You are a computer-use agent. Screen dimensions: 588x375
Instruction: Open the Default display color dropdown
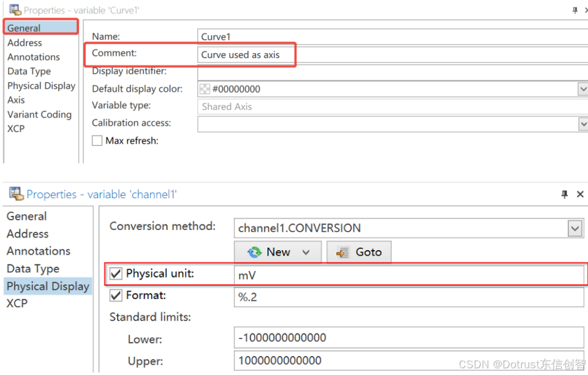point(582,89)
